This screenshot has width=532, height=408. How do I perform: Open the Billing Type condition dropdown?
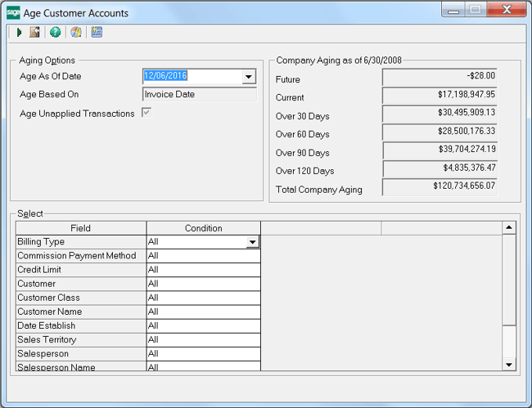tap(253, 242)
